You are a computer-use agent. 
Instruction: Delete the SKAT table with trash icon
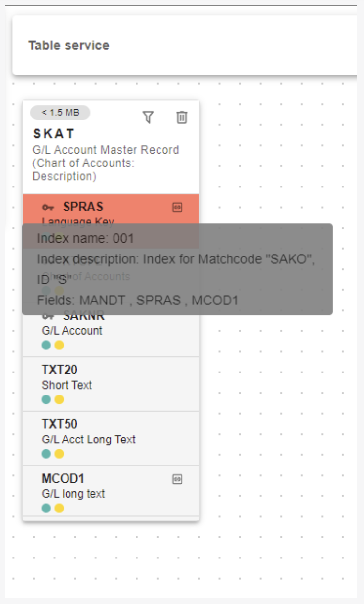pyautogui.click(x=182, y=117)
